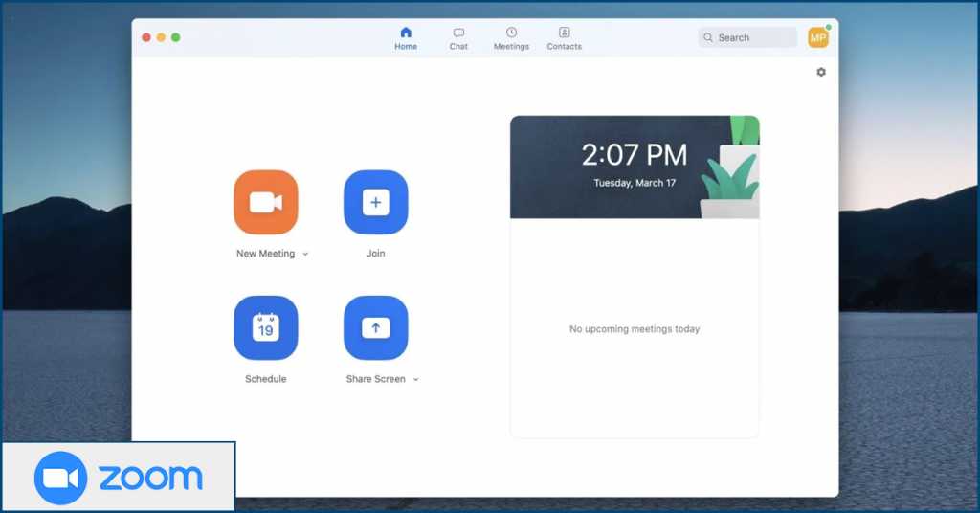Screen dimensions: 980x513
Task: Click the Share Screen label text
Action: 375,379
